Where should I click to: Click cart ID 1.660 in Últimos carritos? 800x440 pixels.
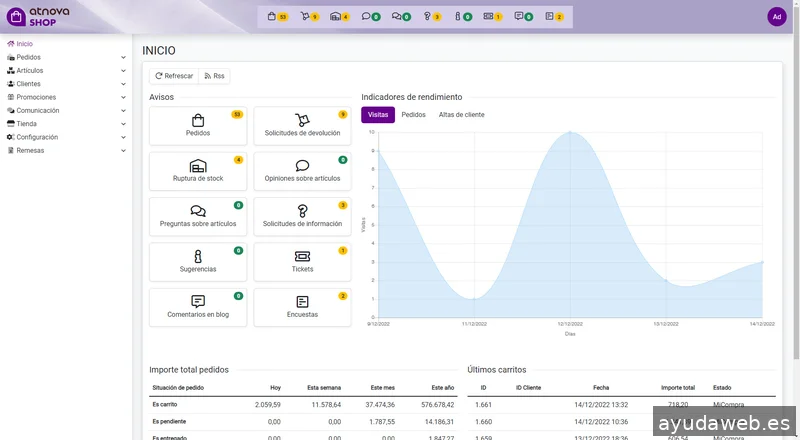pyautogui.click(x=483, y=422)
